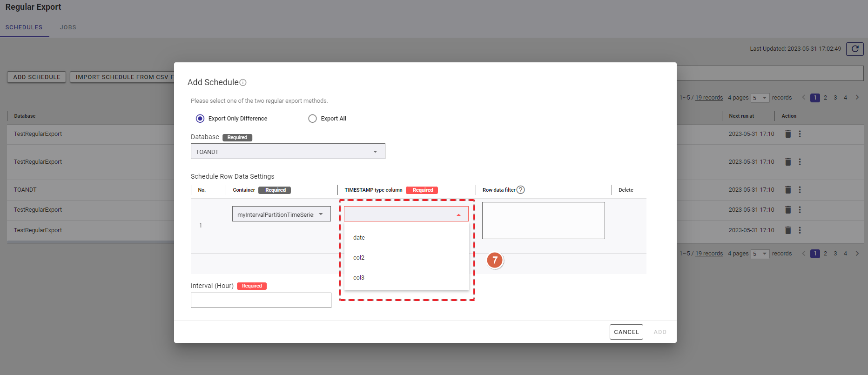Click the CANCEL button
Viewport: 868px width, 375px height.
(x=626, y=332)
